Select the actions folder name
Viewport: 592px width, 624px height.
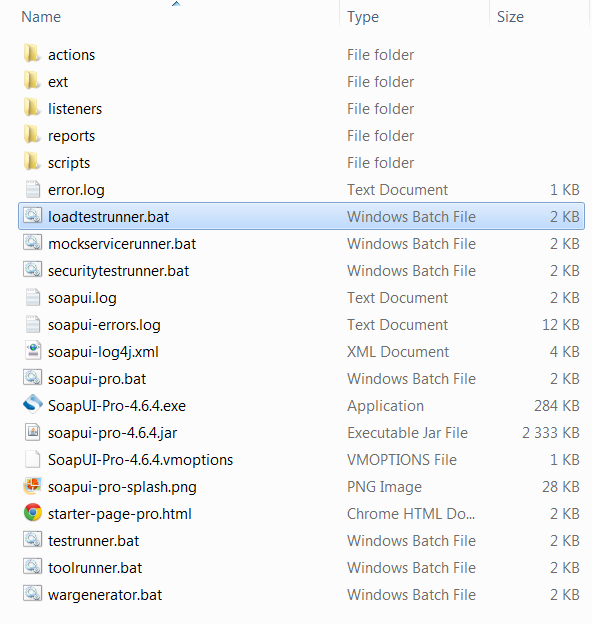click(x=72, y=55)
